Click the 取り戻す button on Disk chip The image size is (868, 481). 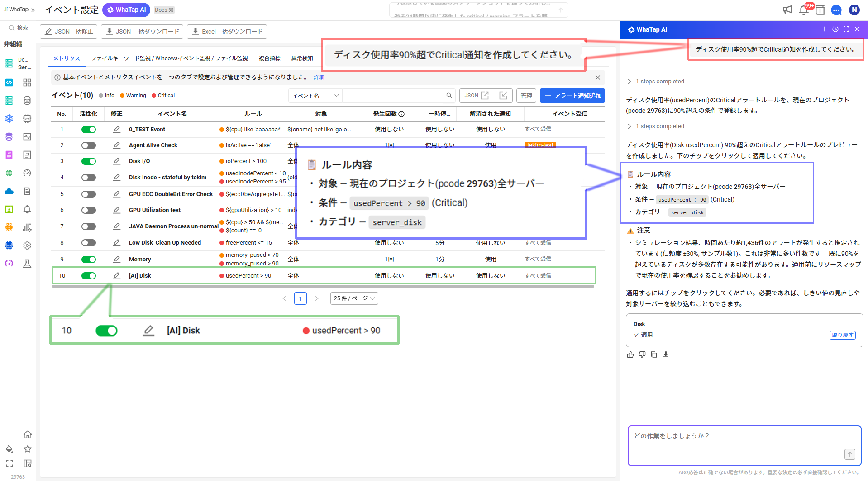[843, 335]
